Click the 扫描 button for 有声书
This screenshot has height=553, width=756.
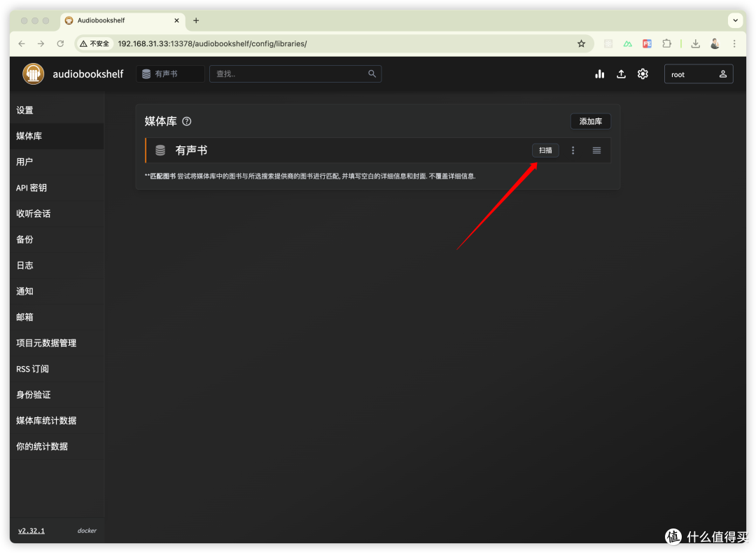coord(545,150)
